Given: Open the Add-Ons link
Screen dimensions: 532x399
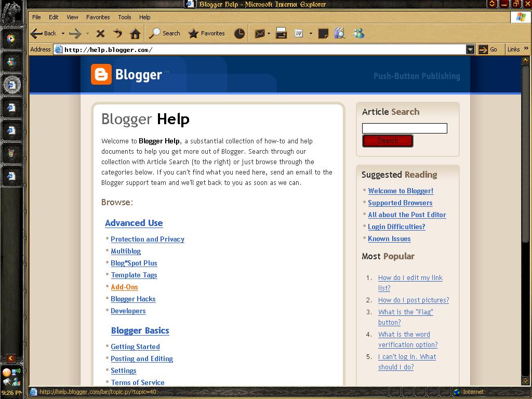Looking at the screenshot, I should pos(124,287).
